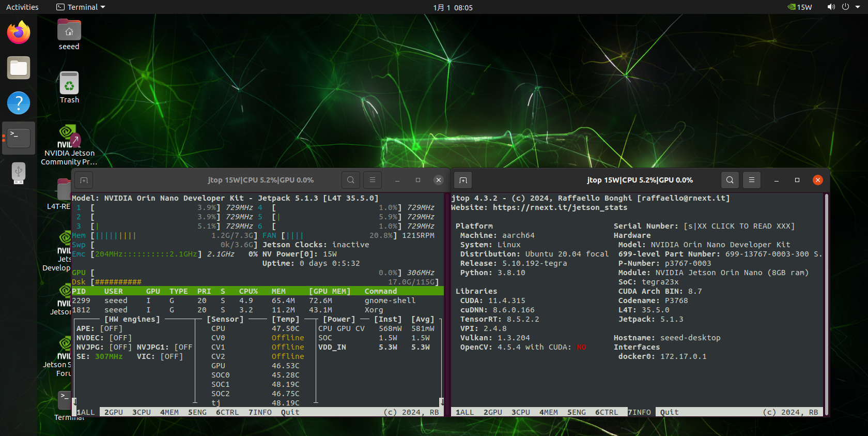Open the Trash desktop icon
868x436 pixels.
pos(69,88)
